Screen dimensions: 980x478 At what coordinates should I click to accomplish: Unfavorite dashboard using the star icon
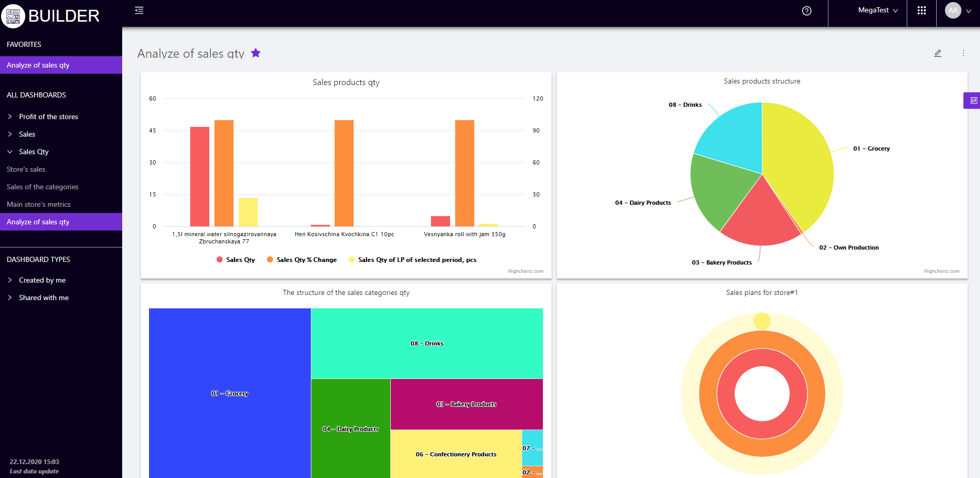click(x=256, y=53)
